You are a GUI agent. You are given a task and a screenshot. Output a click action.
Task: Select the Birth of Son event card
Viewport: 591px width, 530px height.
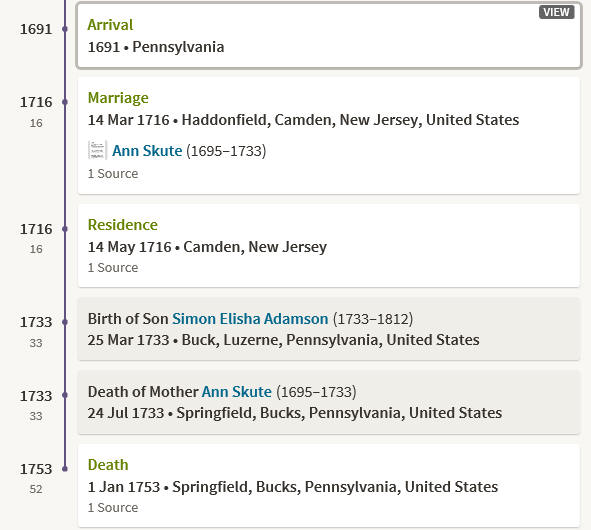(329, 329)
